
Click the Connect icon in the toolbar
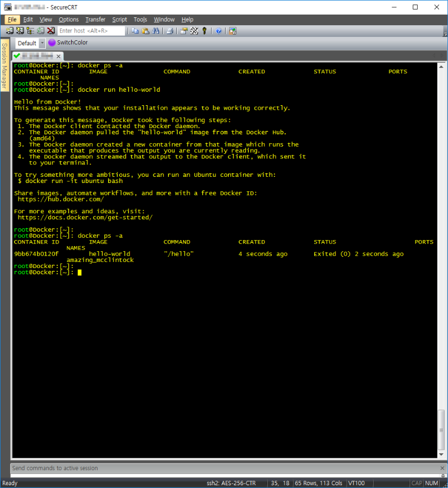(10, 31)
